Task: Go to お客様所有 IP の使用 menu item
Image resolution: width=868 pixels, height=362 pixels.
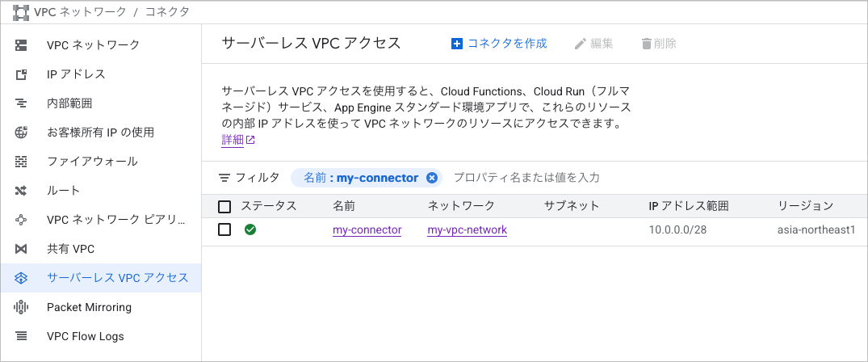Action: pos(100,133)
